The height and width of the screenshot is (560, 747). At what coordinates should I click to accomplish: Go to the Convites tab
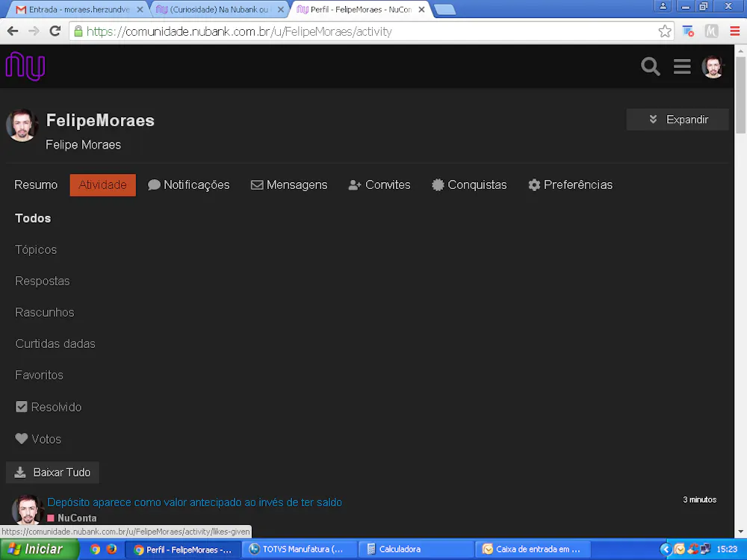pos(379,184)
